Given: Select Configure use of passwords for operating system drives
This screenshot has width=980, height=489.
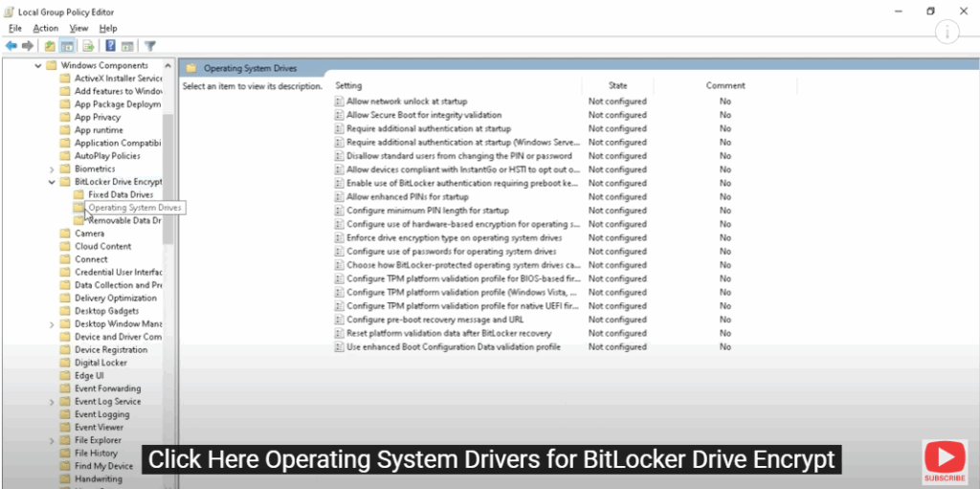Looking at the screenshot, I should click(452, 252).
